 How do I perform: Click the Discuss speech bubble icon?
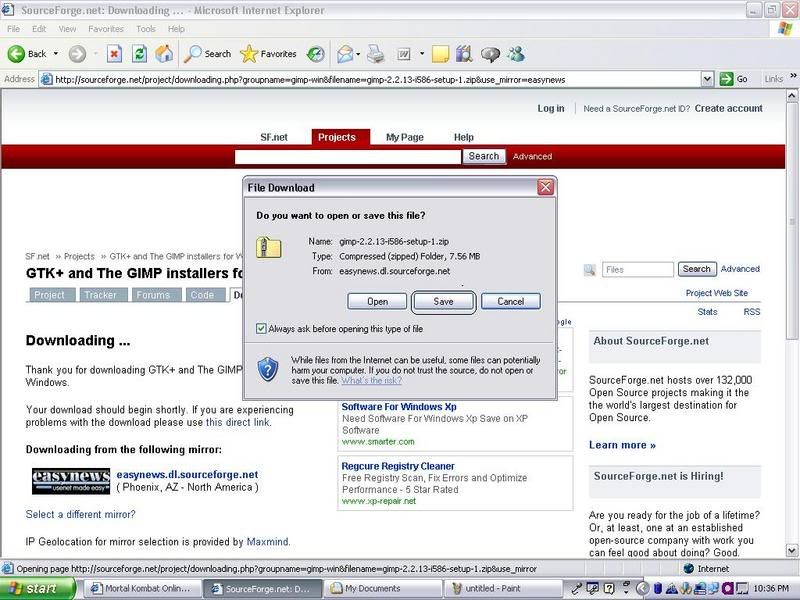point(490,55)
